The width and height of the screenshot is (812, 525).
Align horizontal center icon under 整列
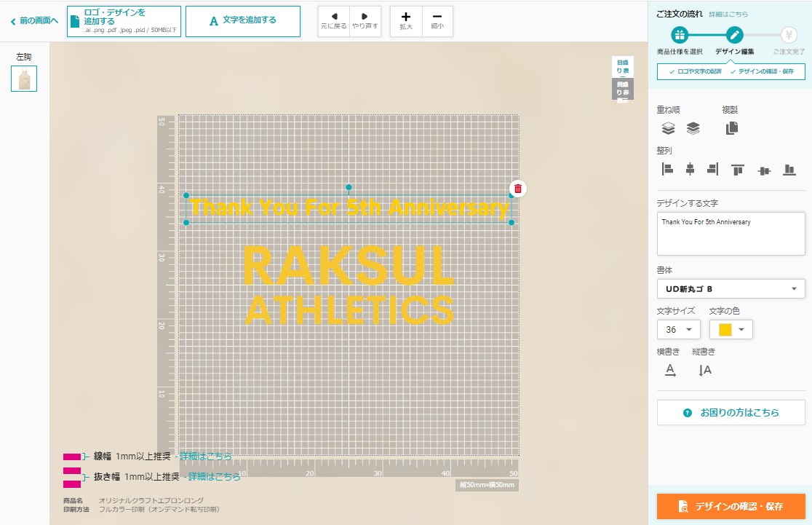click(x=690, y=169)
